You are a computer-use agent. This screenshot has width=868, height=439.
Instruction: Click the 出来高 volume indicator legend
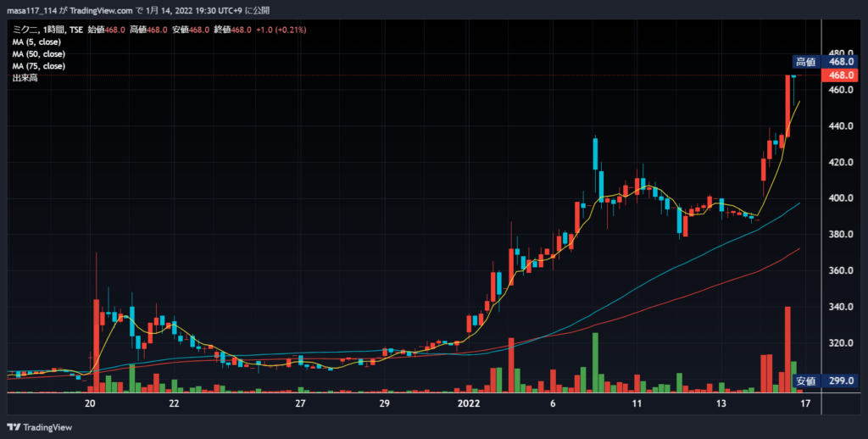coord(25,79)
